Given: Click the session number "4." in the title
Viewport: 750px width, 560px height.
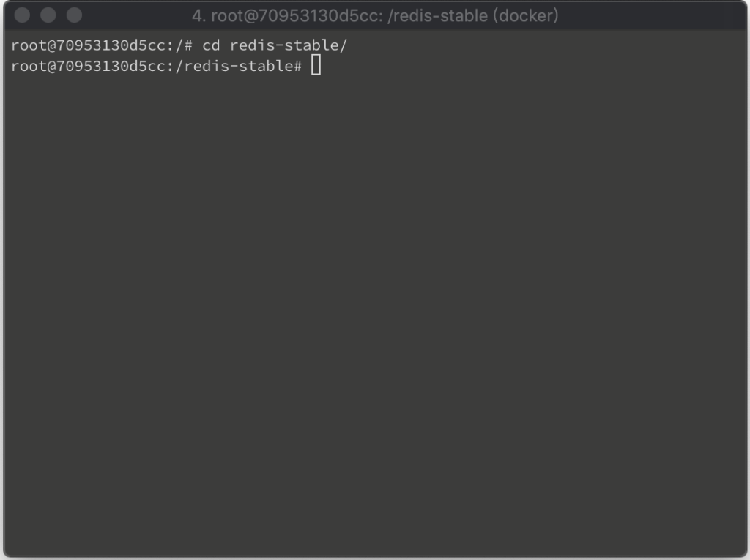Looking at the screenshot, I should 199,16.
